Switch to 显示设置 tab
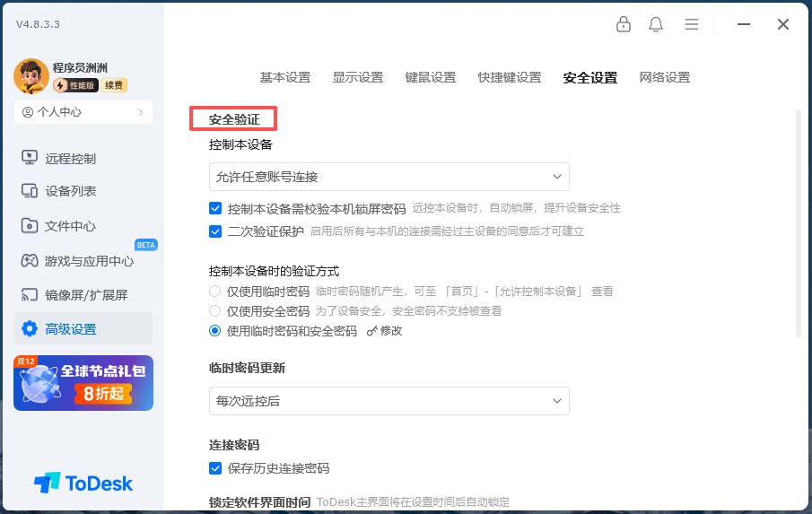Viewport: 812px width, 514px height. 358,78
